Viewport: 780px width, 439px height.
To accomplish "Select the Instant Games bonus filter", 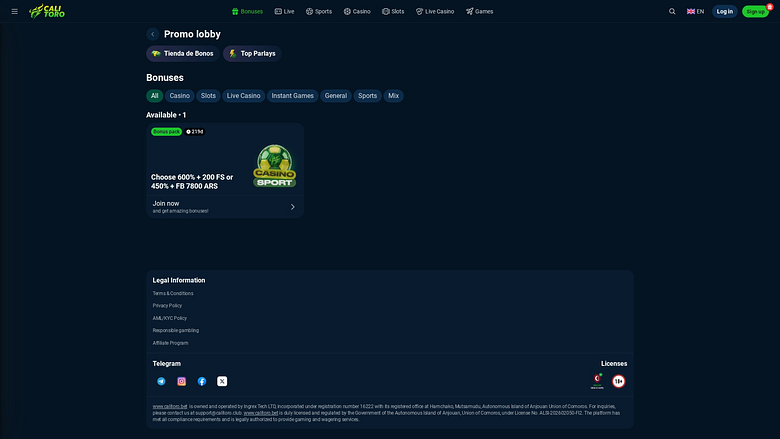I will (292, 96).
